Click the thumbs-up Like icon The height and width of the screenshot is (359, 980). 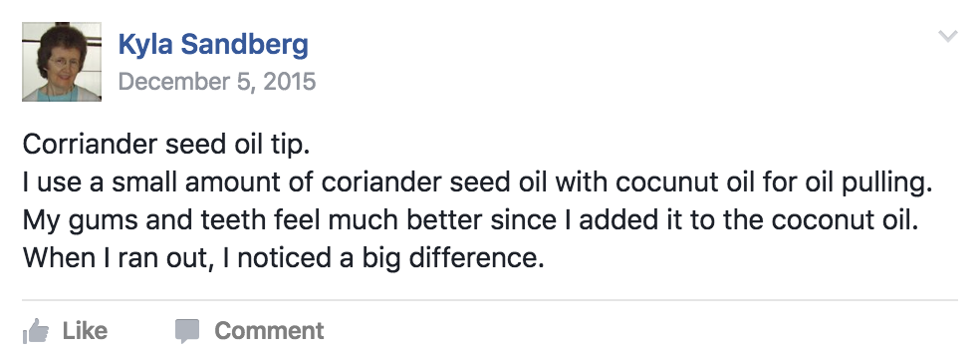(x=36, y=331)
